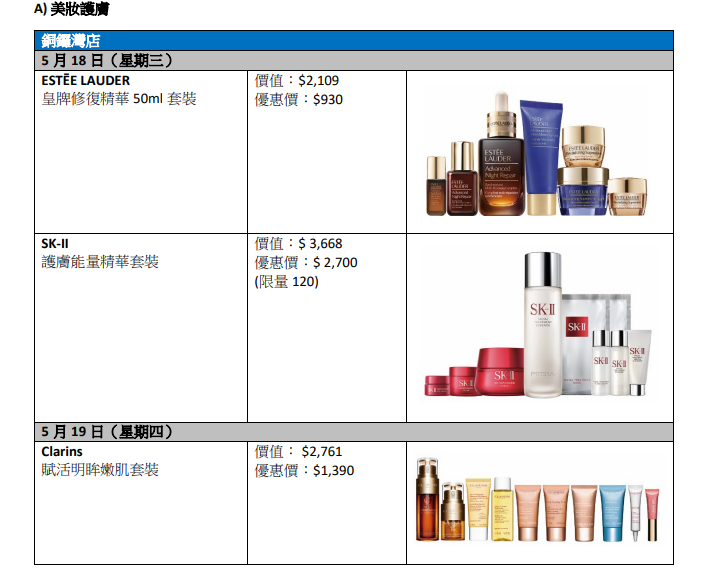Image resolution: width=707 pixels, height=576 pixels.
Task: Click the value "價值：$ 3,668"
Action: click(x=298, y=244)
